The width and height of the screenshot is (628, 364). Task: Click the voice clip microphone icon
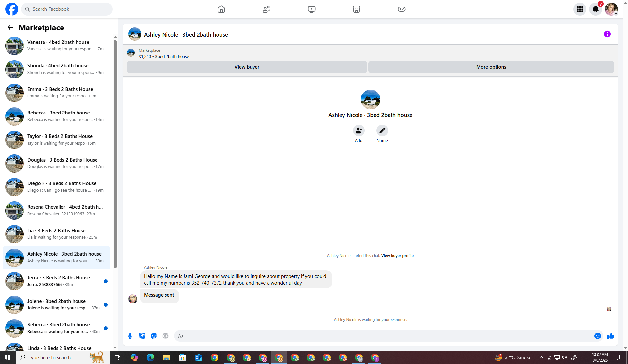point(130,336)
